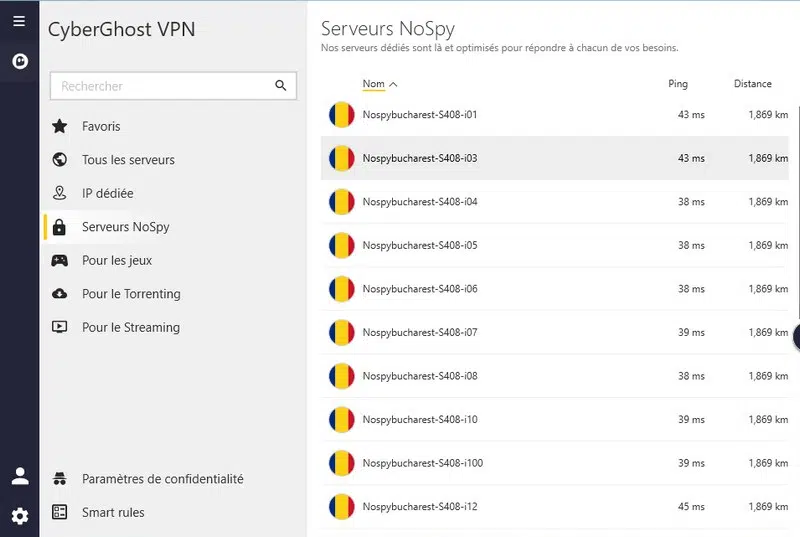Click the search magnifier icon
The image size is (800, 537).
(x=281, y=86)
